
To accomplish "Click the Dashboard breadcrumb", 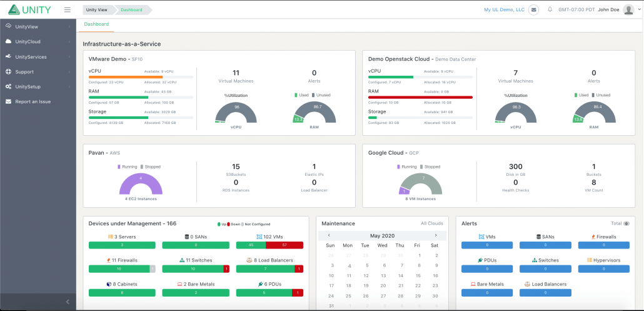I will (131, 10).
